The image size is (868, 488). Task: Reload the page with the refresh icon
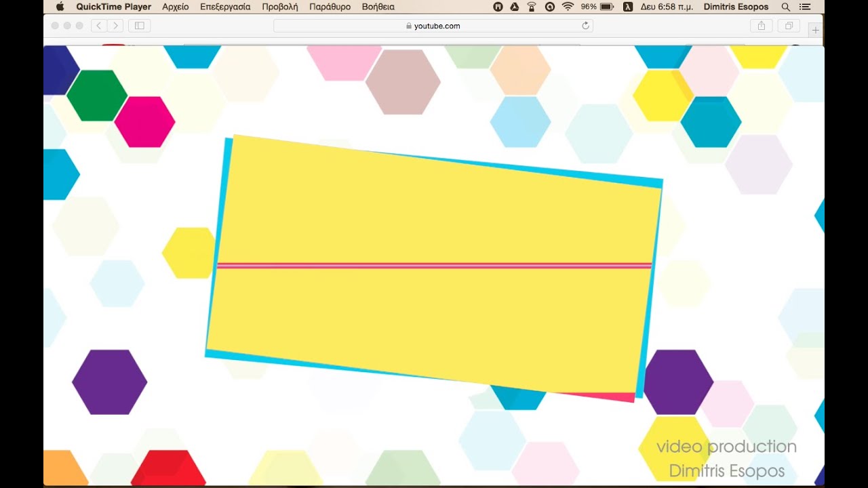pyautogui.click(x=585, y=26)
